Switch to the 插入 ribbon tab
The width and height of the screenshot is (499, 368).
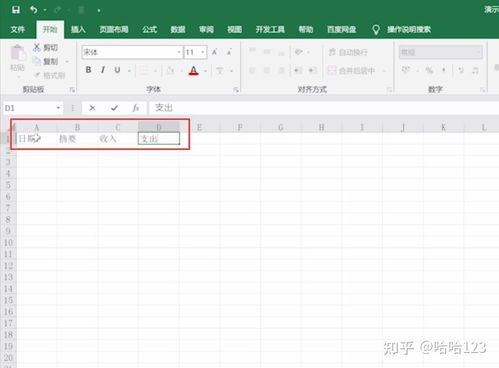pyautogui.click(x=78, y=29)
